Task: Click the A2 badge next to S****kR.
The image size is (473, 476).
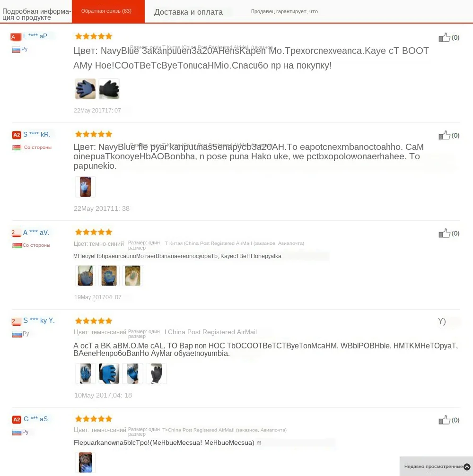Action: [17, 135]
